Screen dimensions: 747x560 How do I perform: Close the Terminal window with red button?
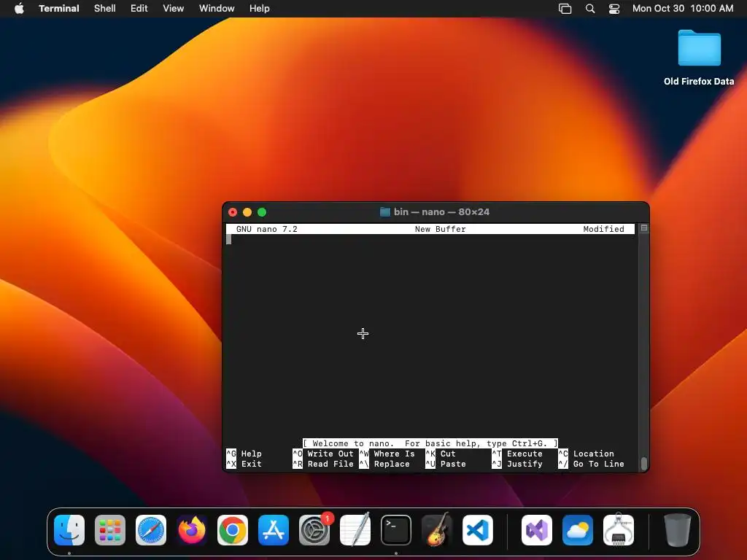(233, 212)
